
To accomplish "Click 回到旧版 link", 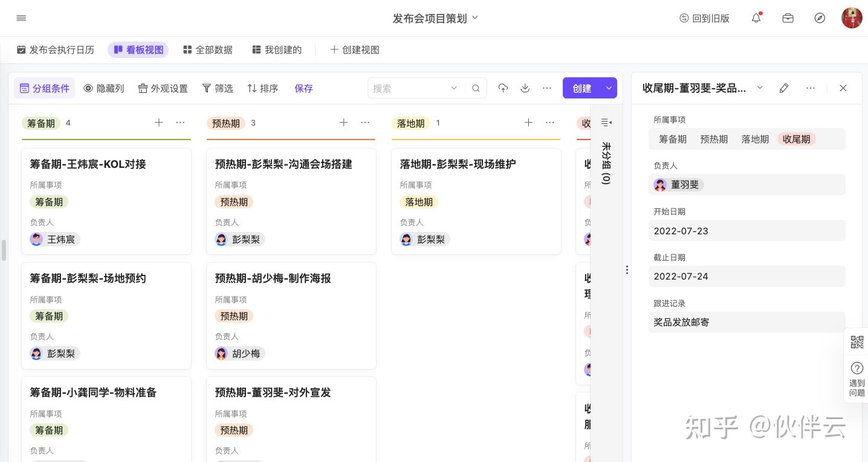I will coord(704,18).
